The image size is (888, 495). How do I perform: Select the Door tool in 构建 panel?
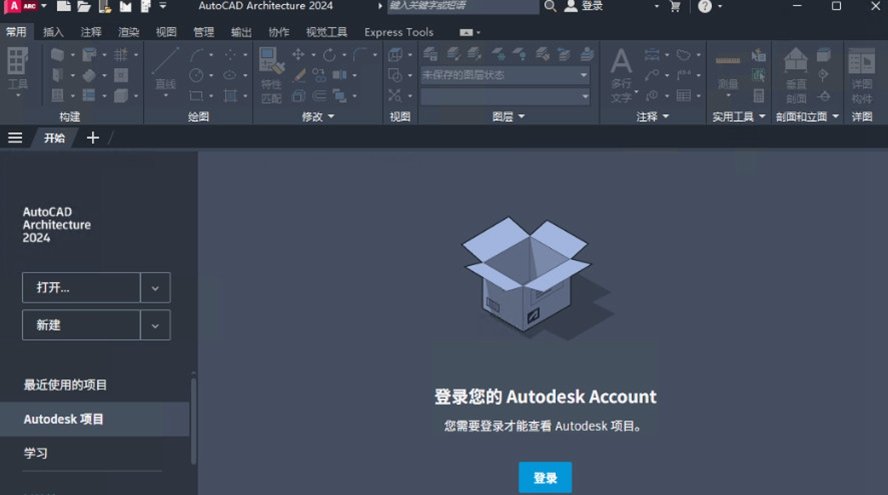point(57,75)
